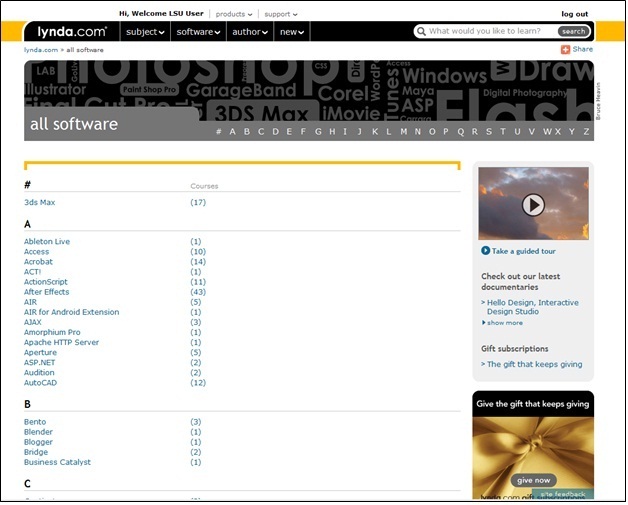Expand the products menu
The height and width of the screenshot is (505, 628).
(234, 14)
